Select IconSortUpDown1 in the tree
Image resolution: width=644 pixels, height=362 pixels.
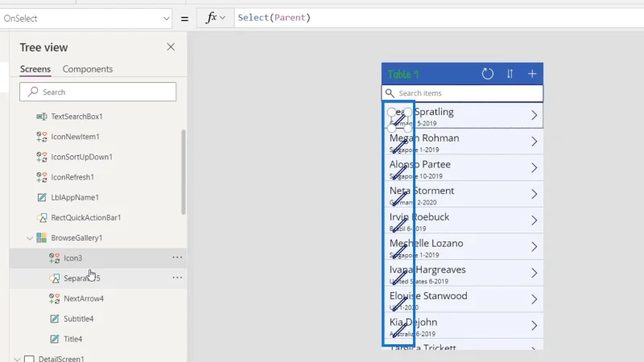pyautogui.click(x=82, y=157)
